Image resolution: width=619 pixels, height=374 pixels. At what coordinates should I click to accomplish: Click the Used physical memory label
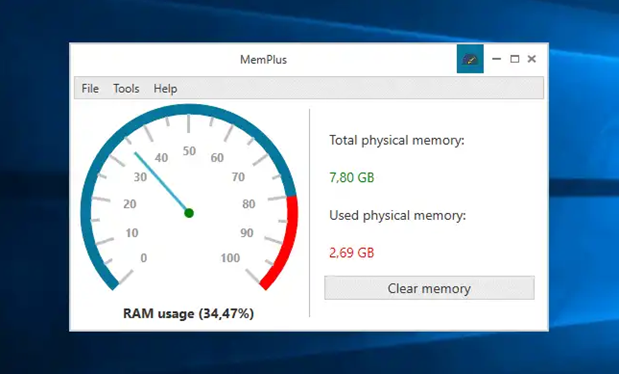(x=398, y=215)
